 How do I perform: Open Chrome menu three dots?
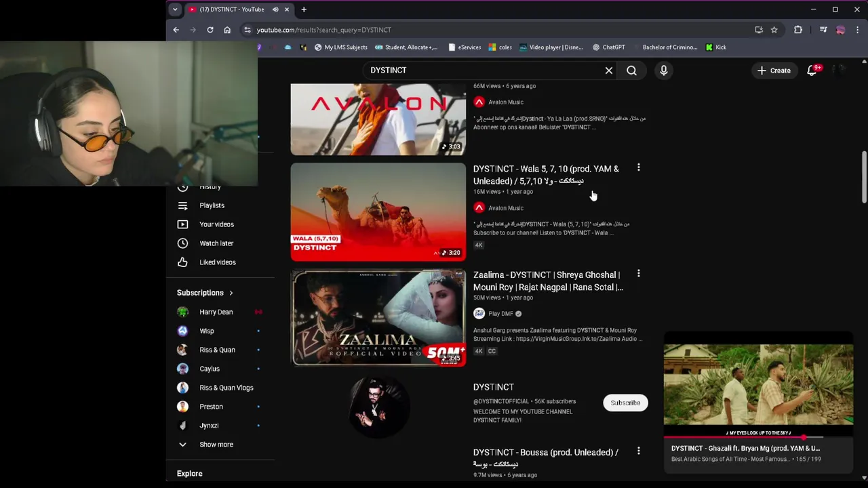point(858,30)
